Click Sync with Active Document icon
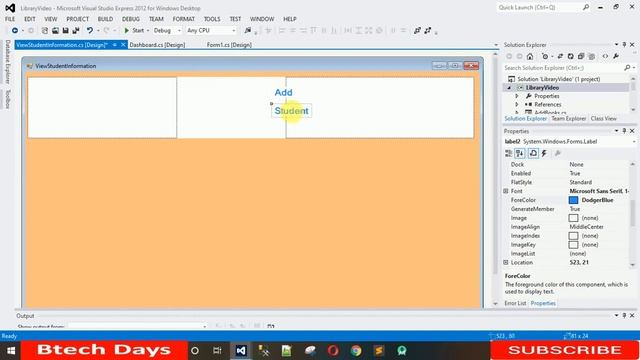 point(560,56)
